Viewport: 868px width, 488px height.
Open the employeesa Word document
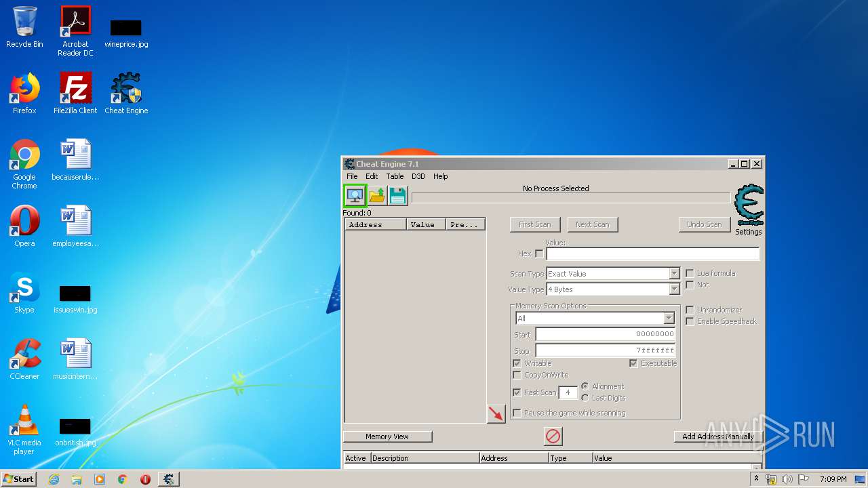tap(75, 226)
